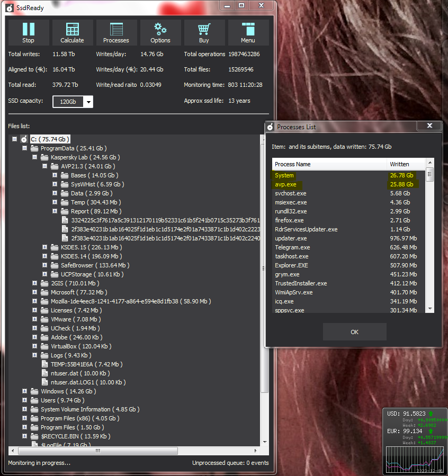Click the files list horizontal scrollbar

[97, 451]
